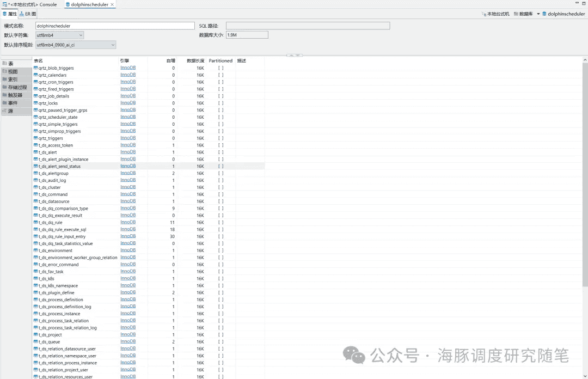Click the dolphinscheduler schema icon in breadcrumb
The width and height of the screenshot is (588, 379).
point(544,14)
